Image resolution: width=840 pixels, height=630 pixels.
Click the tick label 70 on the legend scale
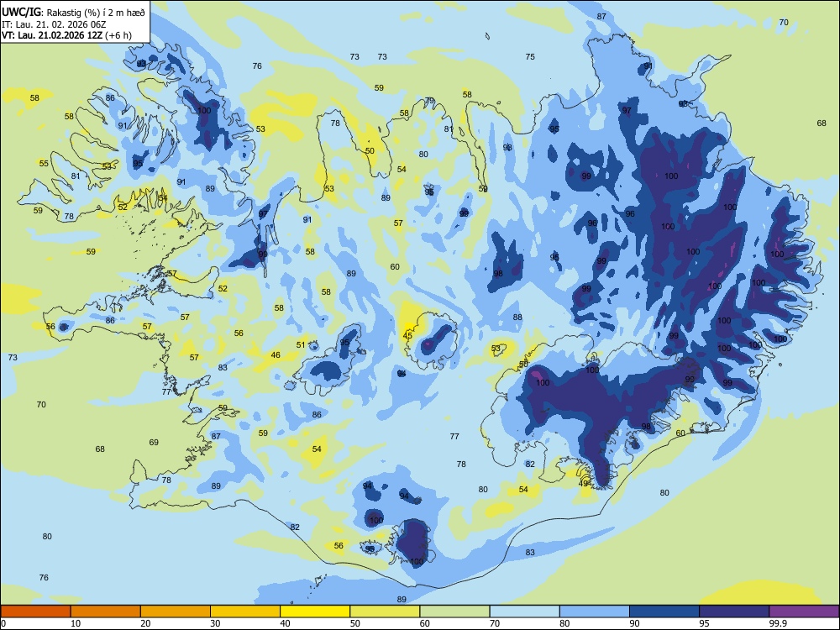click(495, 623)
